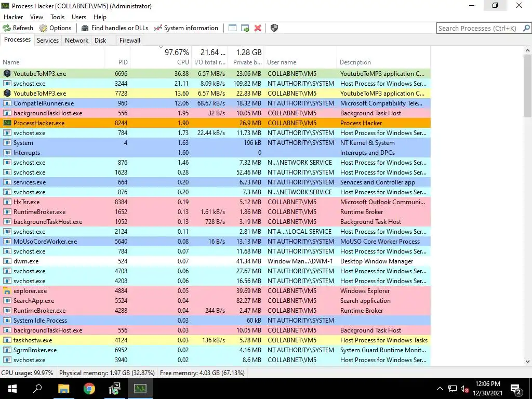The height and width of the screenshot is (399, 532).
Task: Click find window and thread icon
Action: tap(245, 28)
